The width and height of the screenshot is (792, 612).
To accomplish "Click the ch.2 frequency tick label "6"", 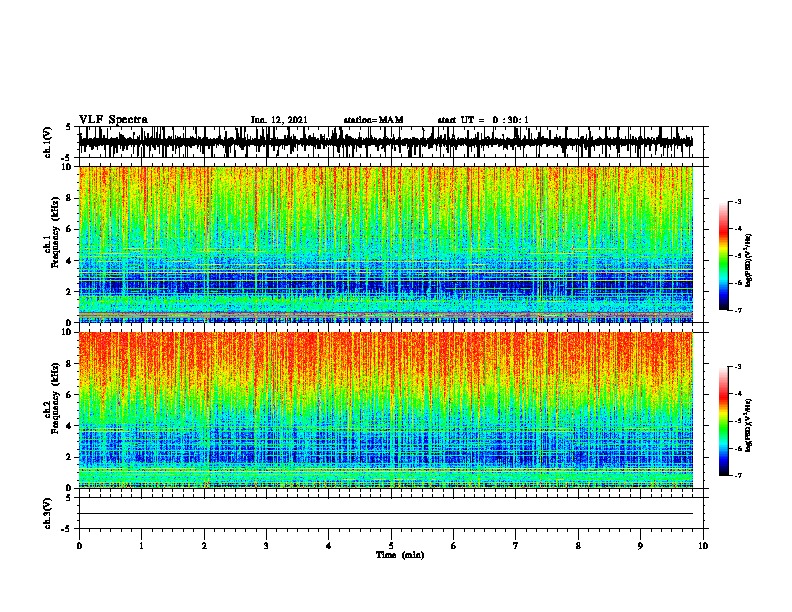I will (69, 395).
